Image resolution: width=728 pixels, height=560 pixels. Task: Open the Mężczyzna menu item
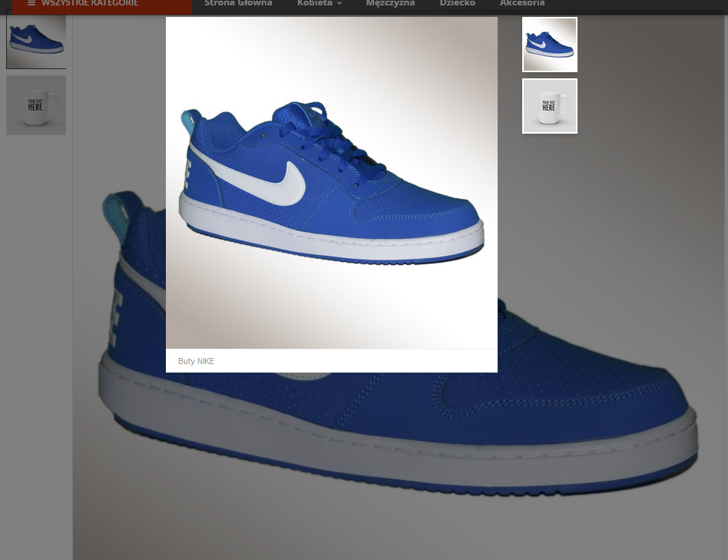[x=390, y=3]
